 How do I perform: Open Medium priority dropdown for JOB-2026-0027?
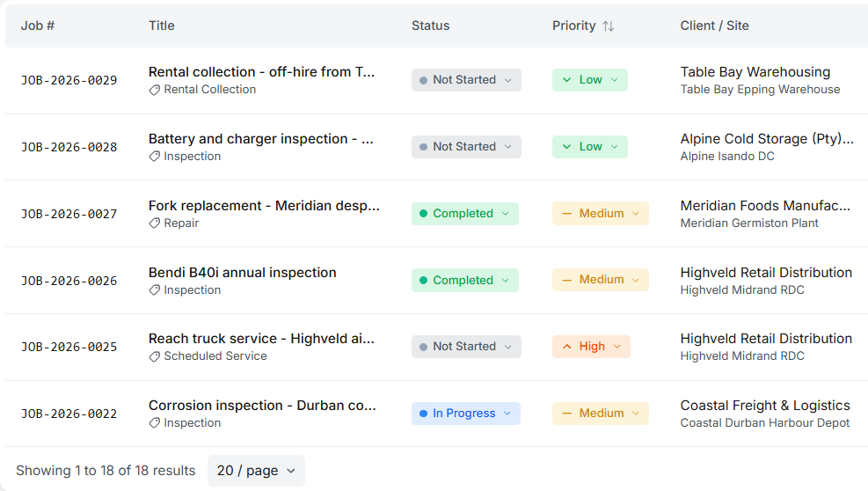pyautogui.click(x=600, y=213)
